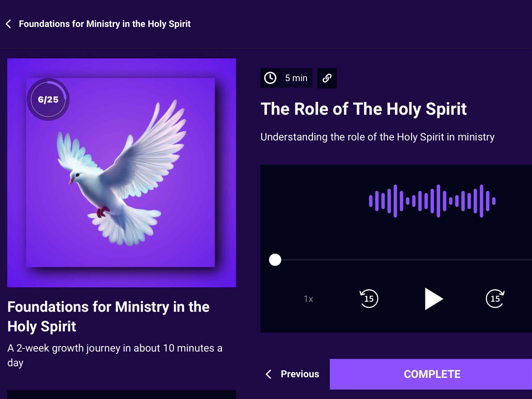
Task: Mark the lesson as COMPLETE
Action: pyautogui.click(x=431, y=374)
